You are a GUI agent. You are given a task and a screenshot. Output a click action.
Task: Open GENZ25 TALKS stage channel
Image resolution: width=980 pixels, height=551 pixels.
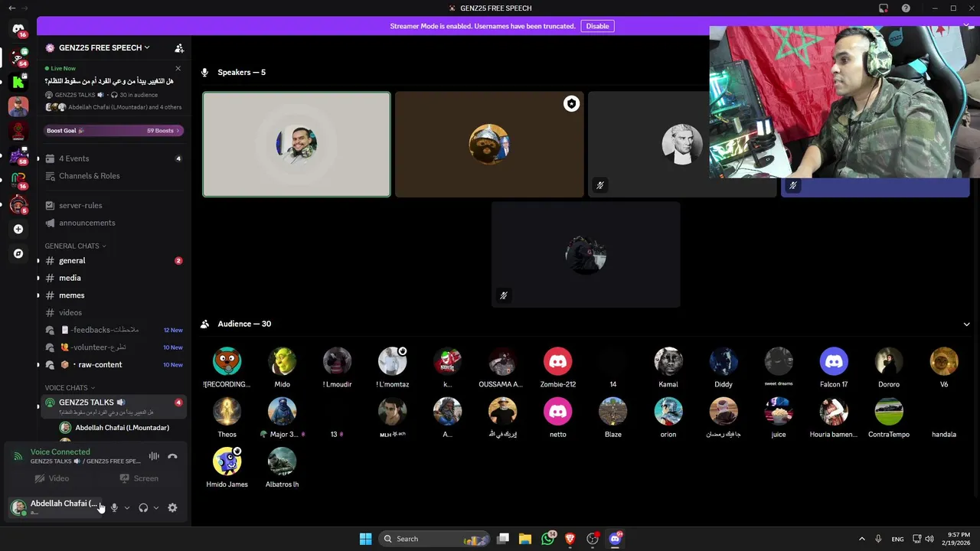[x=113, y=406]
